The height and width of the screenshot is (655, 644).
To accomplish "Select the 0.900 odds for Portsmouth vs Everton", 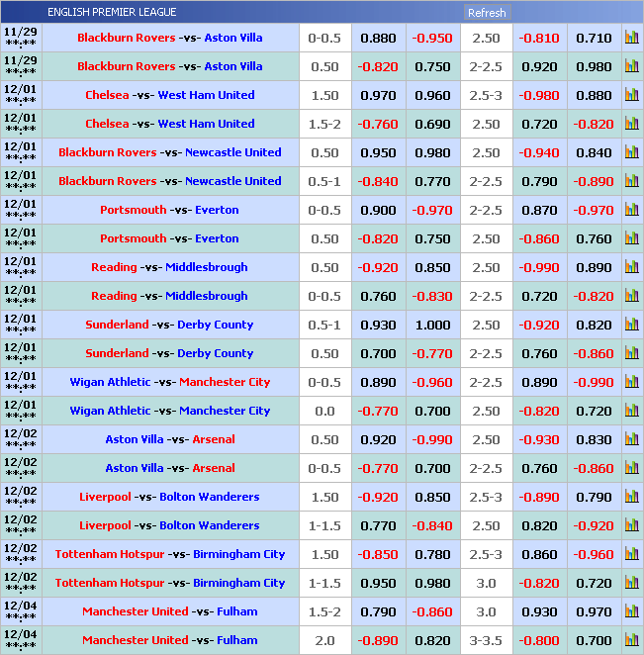I will coord(378,211).
